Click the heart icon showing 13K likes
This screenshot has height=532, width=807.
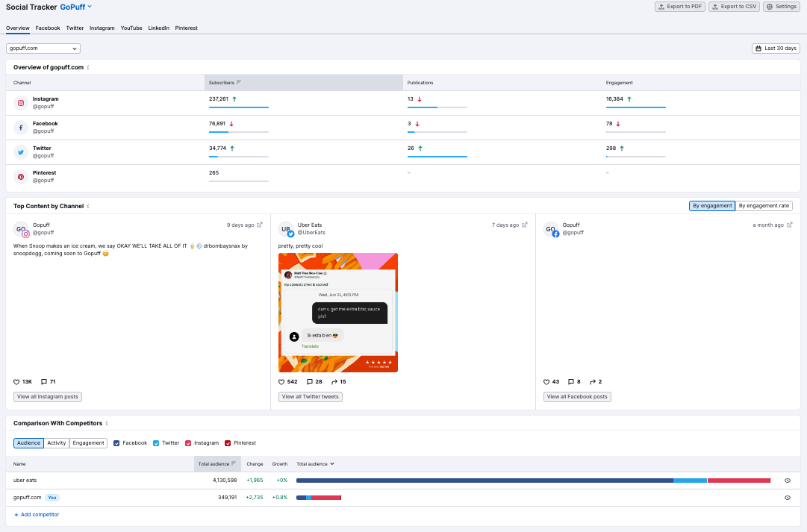coord(16,382)
